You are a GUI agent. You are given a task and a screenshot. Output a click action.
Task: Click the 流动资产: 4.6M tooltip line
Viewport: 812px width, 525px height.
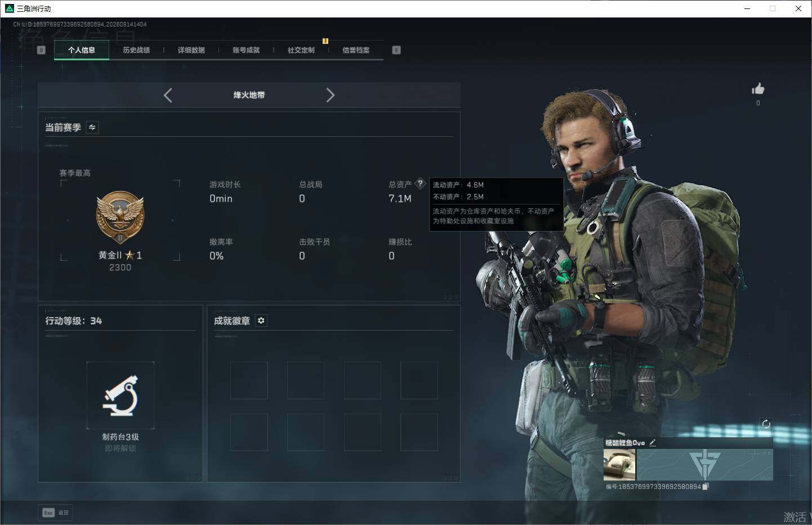coord(458,185)
